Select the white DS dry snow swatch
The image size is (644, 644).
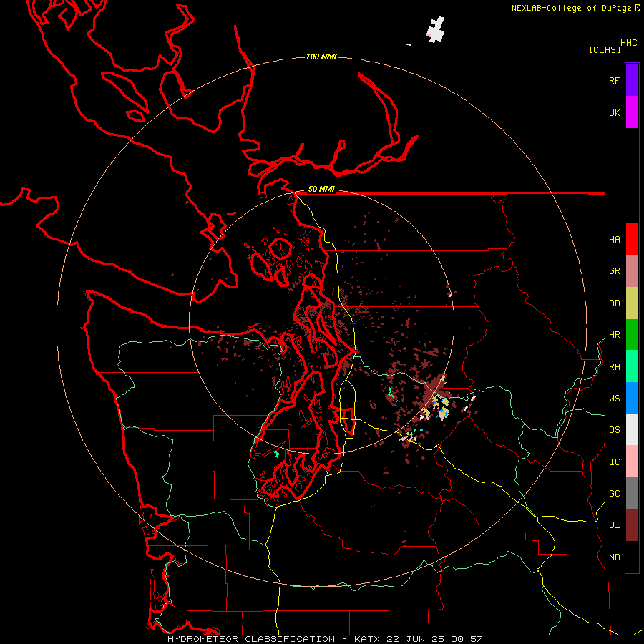[x=632, y=429]
